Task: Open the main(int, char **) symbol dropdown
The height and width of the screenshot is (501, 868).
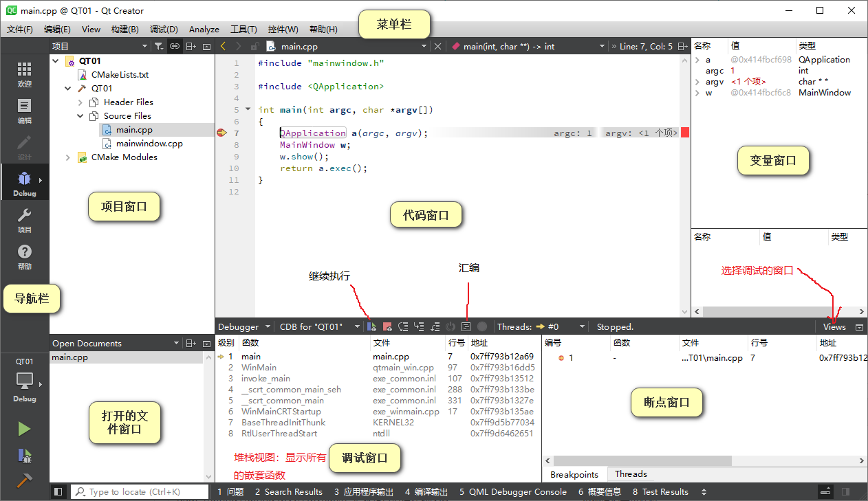Action: (528, 46)
